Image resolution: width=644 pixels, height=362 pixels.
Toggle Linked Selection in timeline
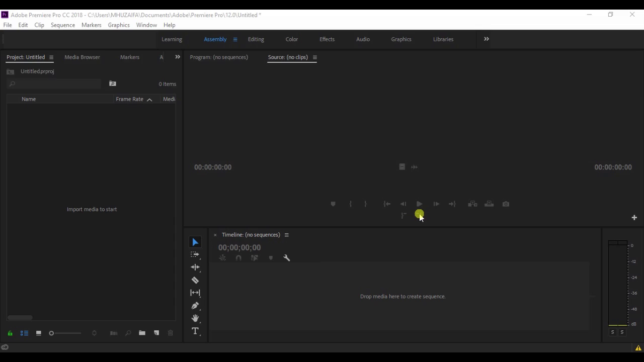(255, 258)
